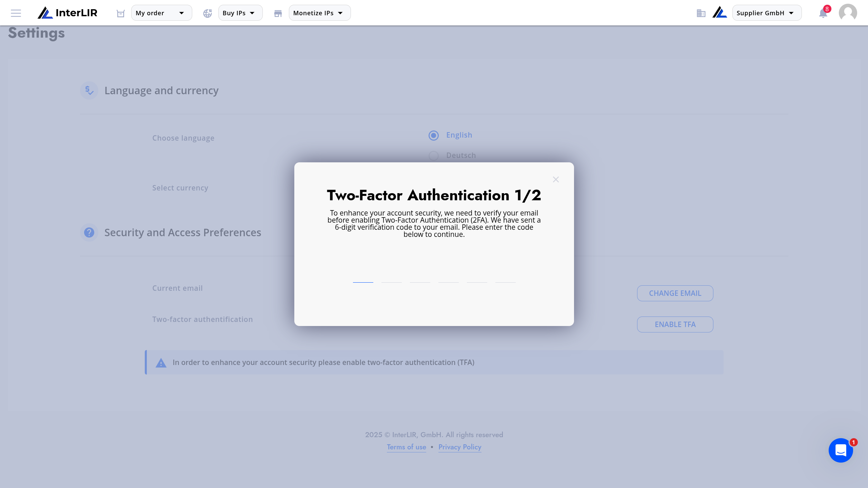868x488 pixels.
Task: Expand the Monetize IPs dropdown
Action: click(319, 13)
